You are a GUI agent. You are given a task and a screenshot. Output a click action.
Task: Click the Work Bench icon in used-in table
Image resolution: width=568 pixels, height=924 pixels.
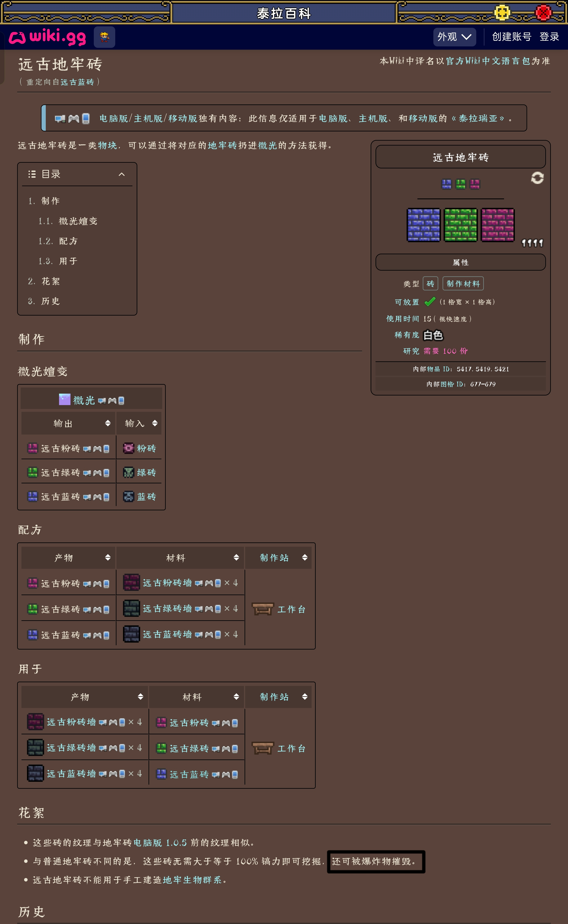[263, 748]
